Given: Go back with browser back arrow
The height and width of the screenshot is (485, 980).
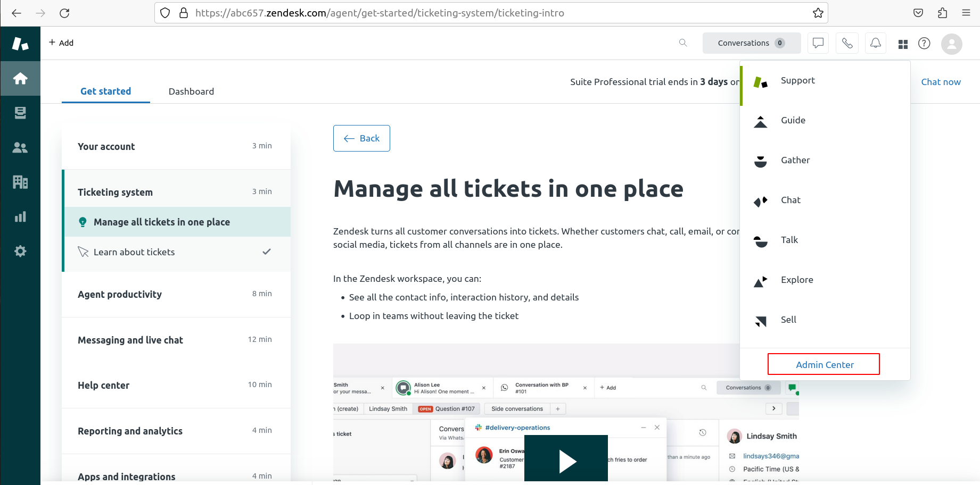Looking at the screenshot, I should (17, 13).
